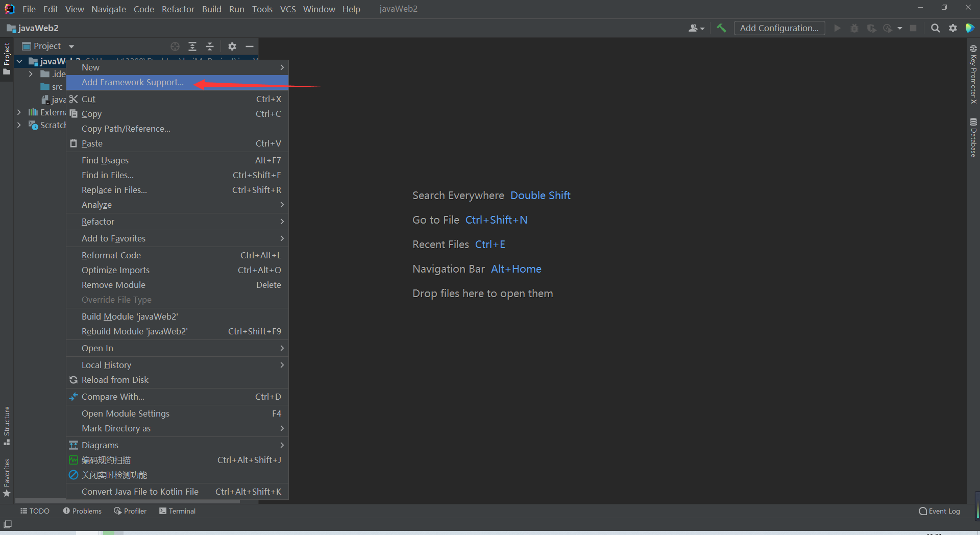Open the Search Everywhere magnifier icon

935,28
